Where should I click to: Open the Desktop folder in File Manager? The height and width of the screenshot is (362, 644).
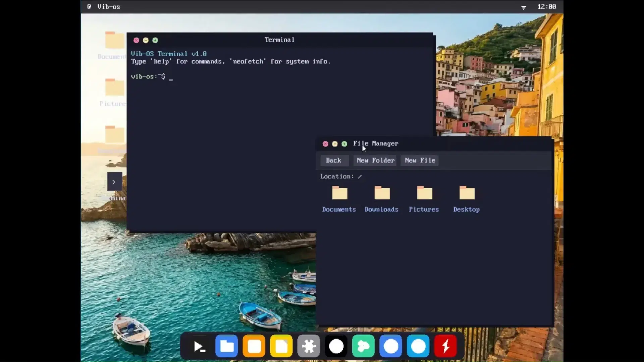pos(466,198)
